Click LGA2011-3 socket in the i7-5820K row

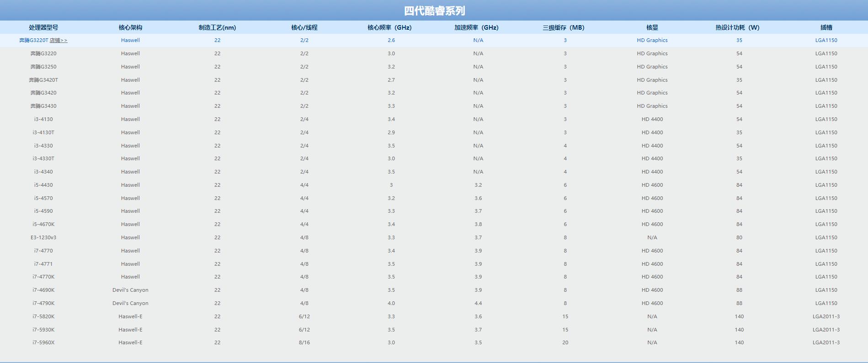826,316
